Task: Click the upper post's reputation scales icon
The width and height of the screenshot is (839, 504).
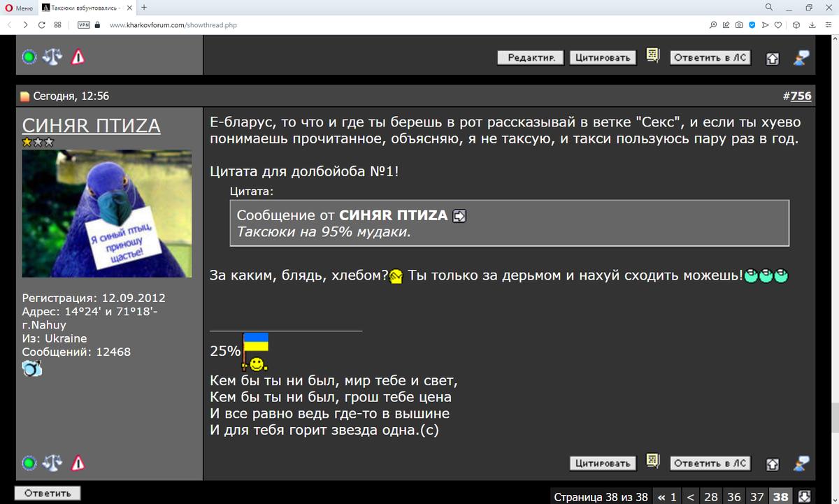Action: pyautogui.click(x=52, y=57)
